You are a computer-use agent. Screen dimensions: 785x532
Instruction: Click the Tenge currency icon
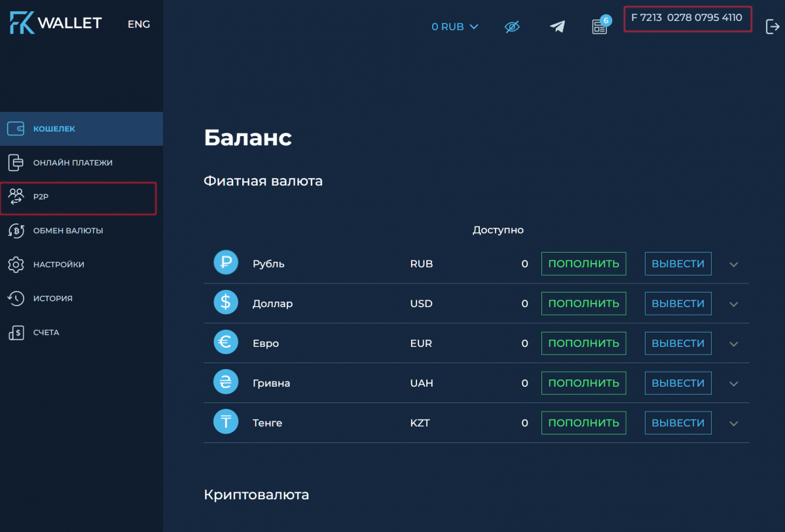click(226, 423)
